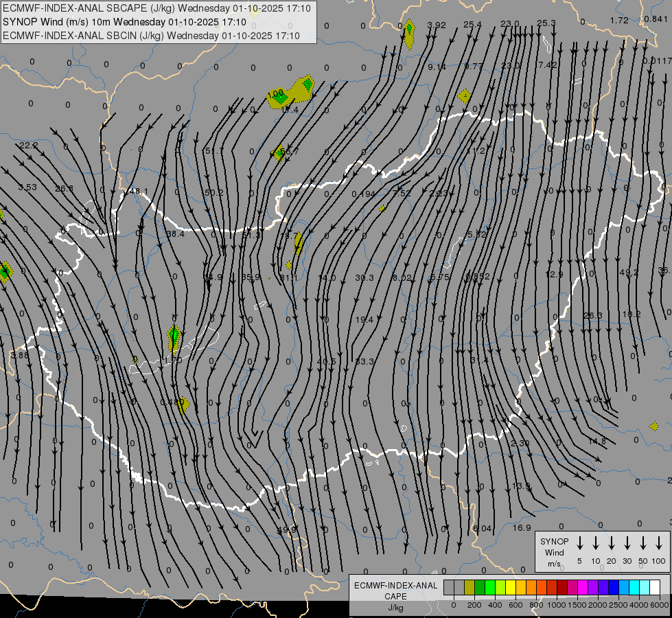Click the 30 m/s wind arrow symbol

point(627,543)
